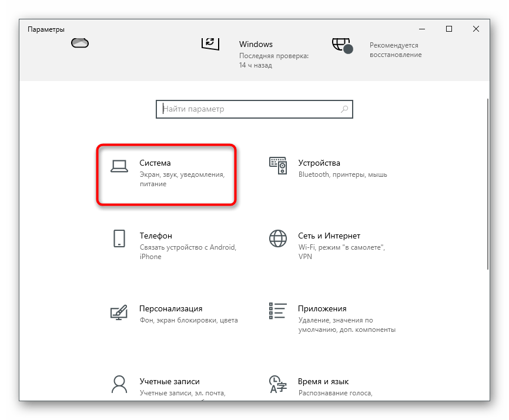Focus the Найти параметр search field
This screenshot has width=509, height=420.
click(247, 109)
